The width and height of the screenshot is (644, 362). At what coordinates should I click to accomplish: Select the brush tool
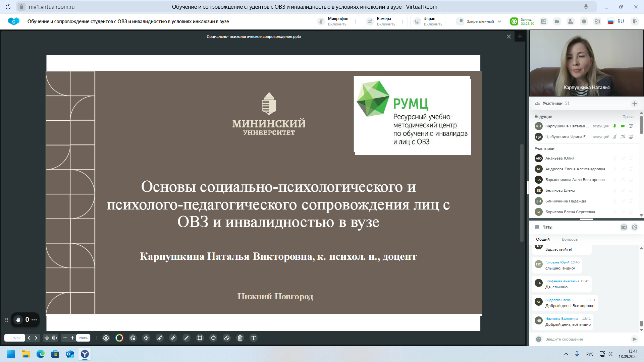coord(160,338)
